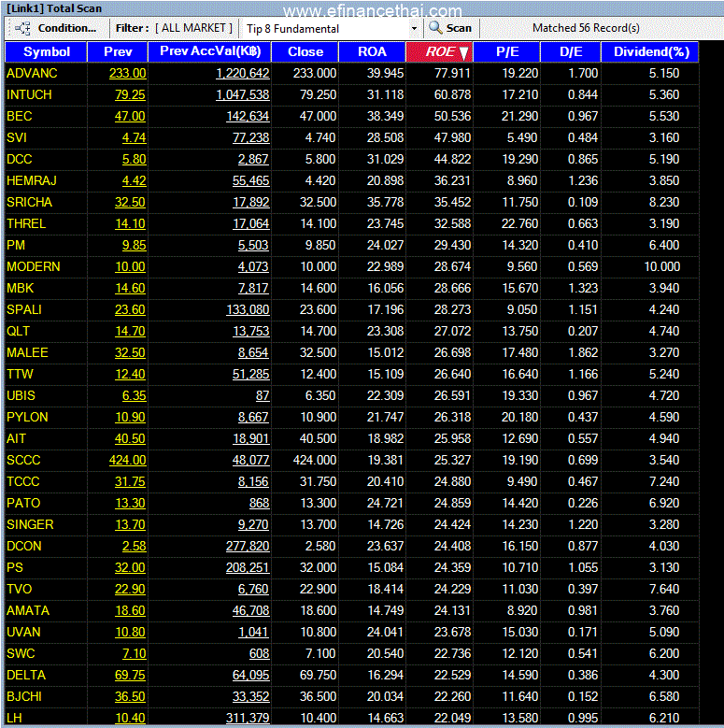
Task: Click THREL P/E value 22.760
Action: coord(519,223)
